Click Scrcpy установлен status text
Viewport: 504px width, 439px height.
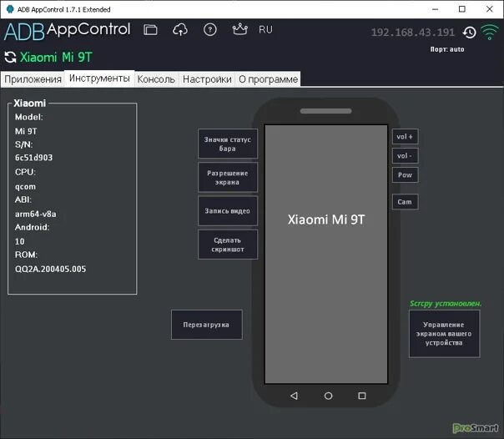tap(446, 304)
